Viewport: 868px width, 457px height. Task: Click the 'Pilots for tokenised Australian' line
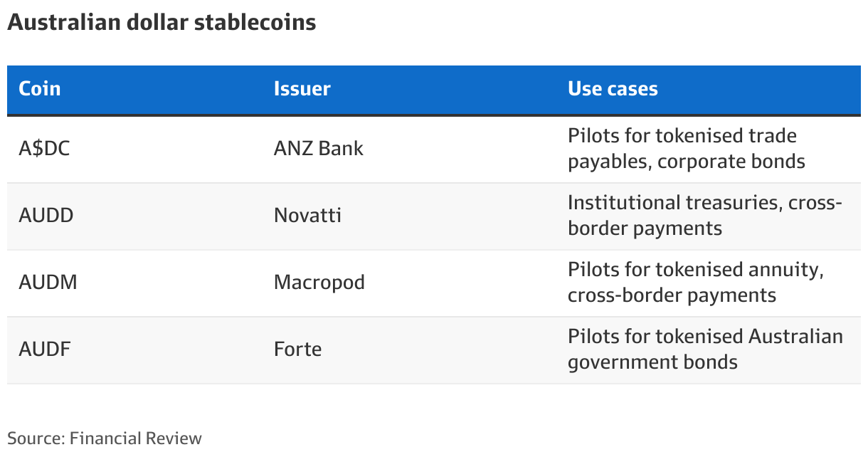[x=705, y=337]
